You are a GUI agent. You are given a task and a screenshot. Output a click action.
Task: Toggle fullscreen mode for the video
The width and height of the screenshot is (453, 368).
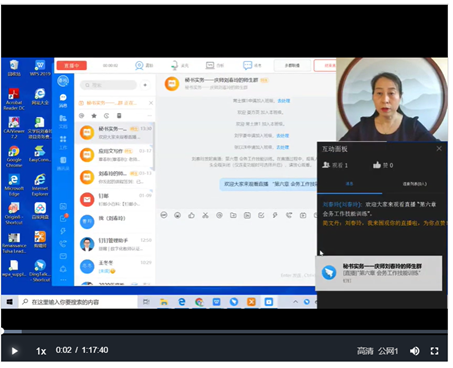pyautogui.click(x=434, y=351)
